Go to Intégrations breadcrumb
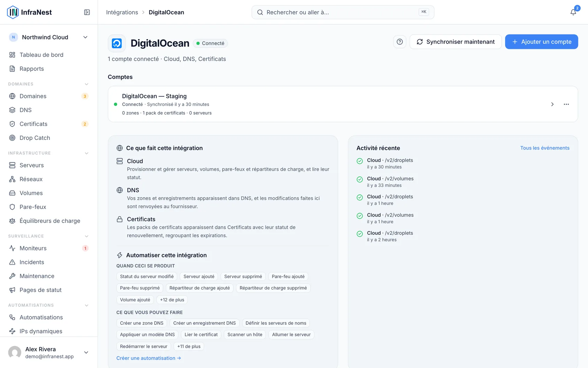Screen dimensions: 588x368 pyautogui.click(x=122, y=12)
